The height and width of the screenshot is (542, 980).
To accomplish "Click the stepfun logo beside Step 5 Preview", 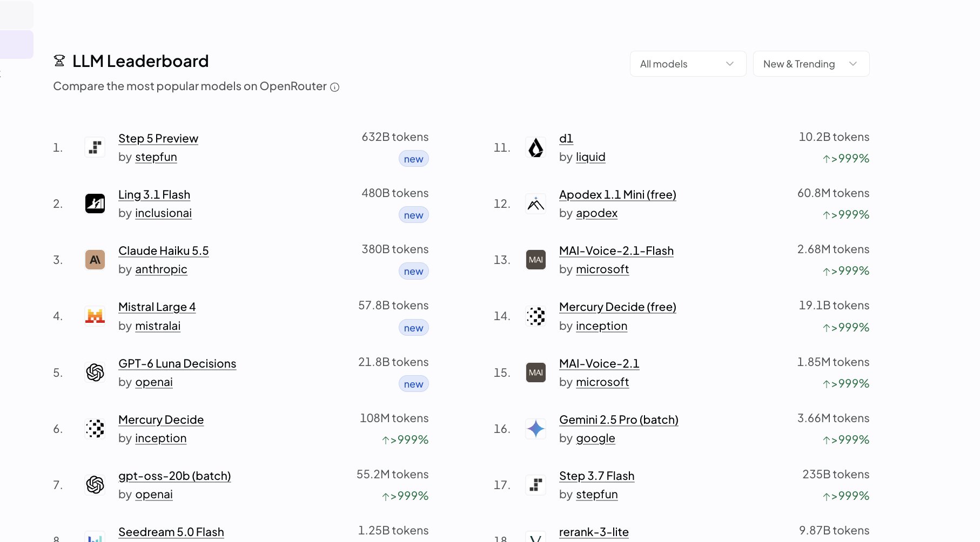I will coord(95,147).
